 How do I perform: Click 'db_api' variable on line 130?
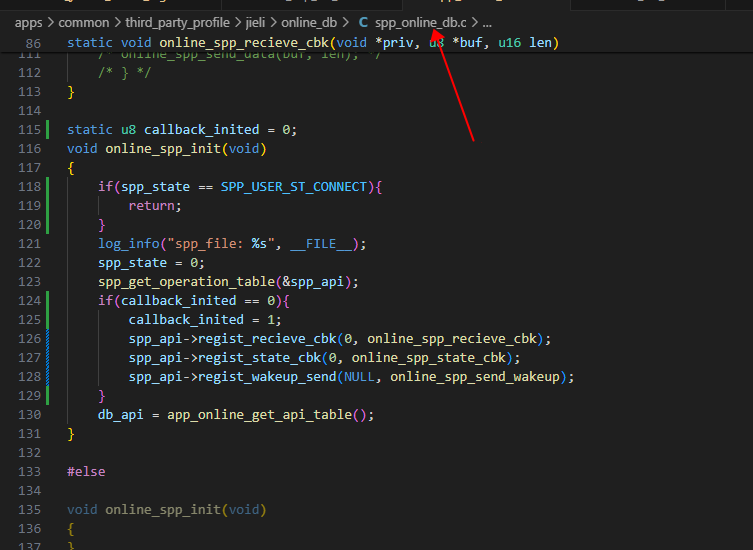pyautogui.click(x=121, y=415)
